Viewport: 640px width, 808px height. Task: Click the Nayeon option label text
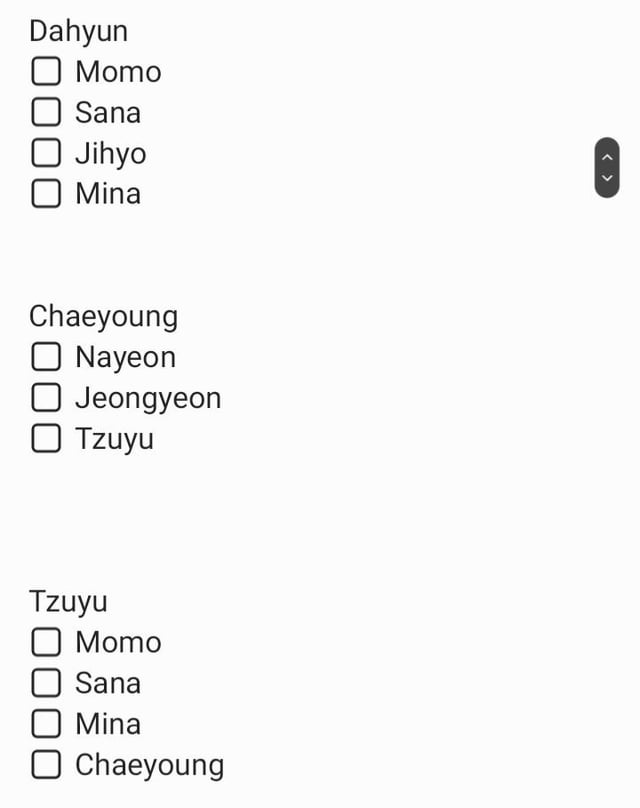click(125, 357)
